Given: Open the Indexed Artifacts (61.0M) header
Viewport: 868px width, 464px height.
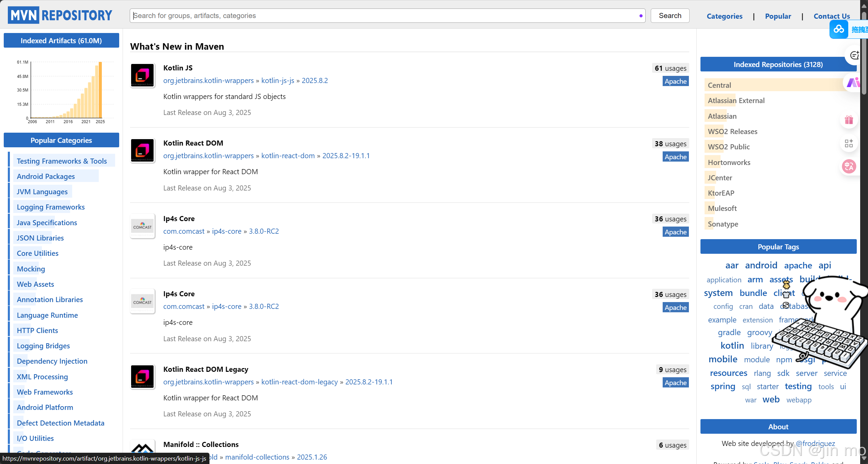Looking at the screenshot, I should (61, 40).
